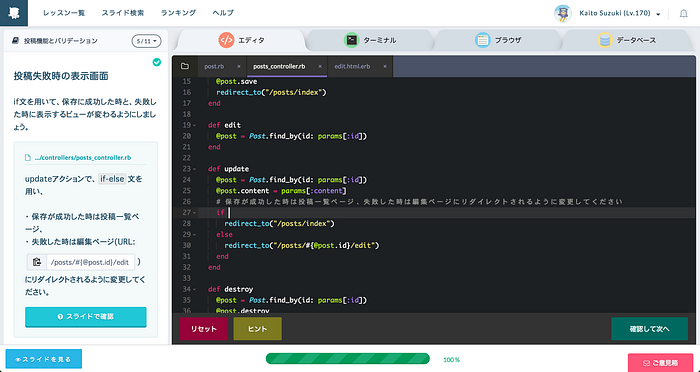The height and width of the screenshot is (372, 700).
Task: Collapse the def edit fold arrow
Action: (195, 125)
